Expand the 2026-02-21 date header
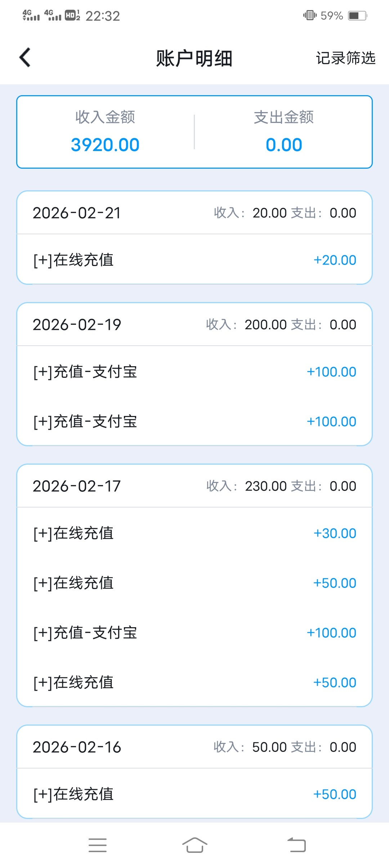 coord(194,213)
